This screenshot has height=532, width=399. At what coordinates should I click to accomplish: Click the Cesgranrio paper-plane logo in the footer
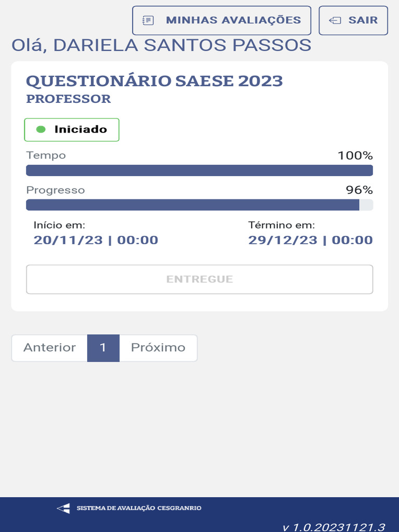63,508
